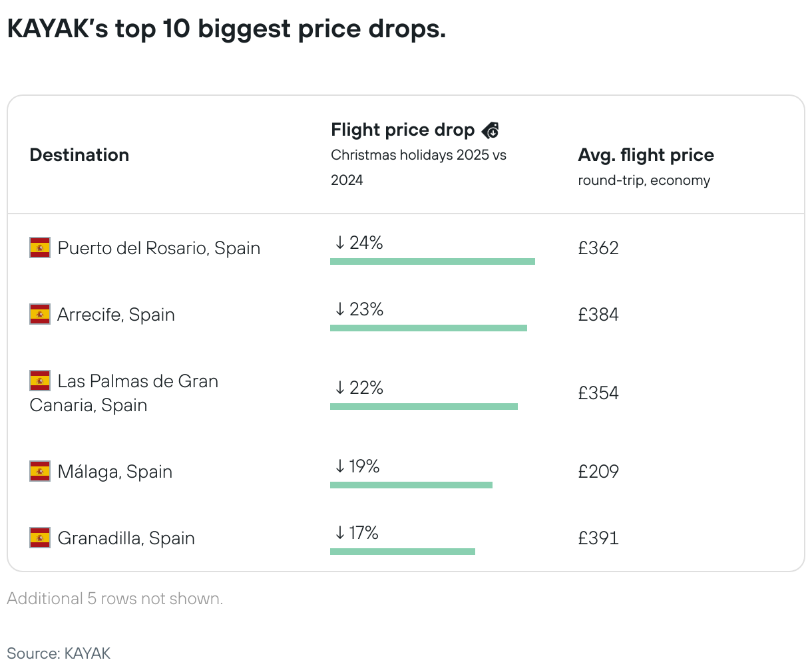Click the Spain flag next to Granadilla
This screenshot has height=672, width=812.
(40, 538)
